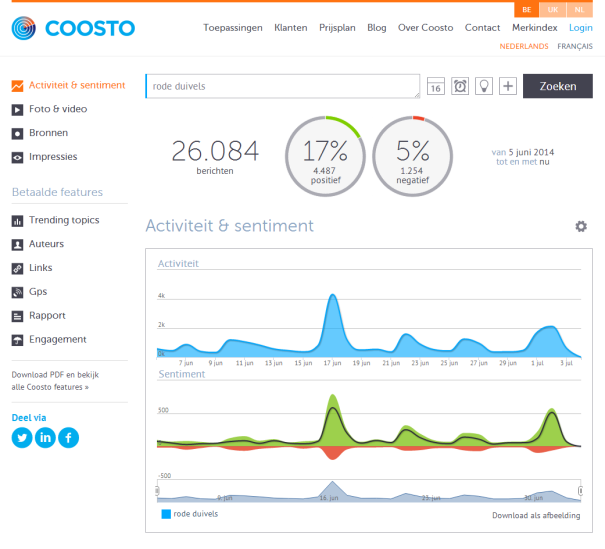Open the Prijsplan menu item
This screenshot has height=549, width=605.
click(337, 28)
